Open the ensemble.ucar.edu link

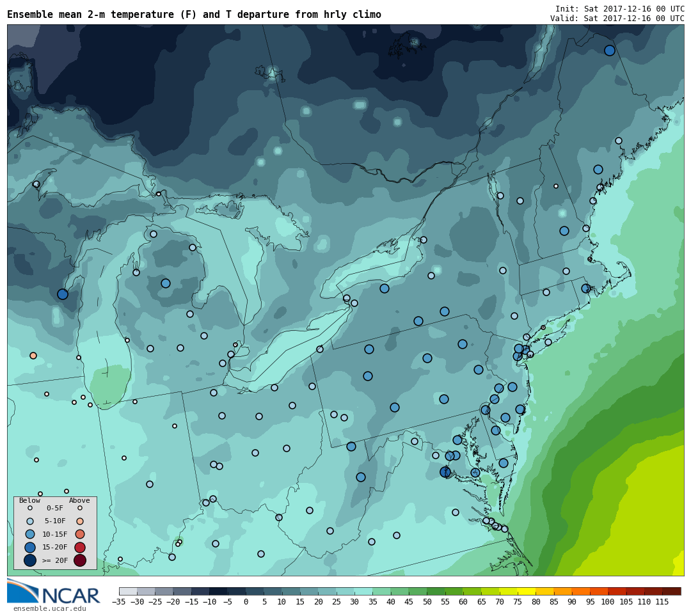tap(49, 609)
